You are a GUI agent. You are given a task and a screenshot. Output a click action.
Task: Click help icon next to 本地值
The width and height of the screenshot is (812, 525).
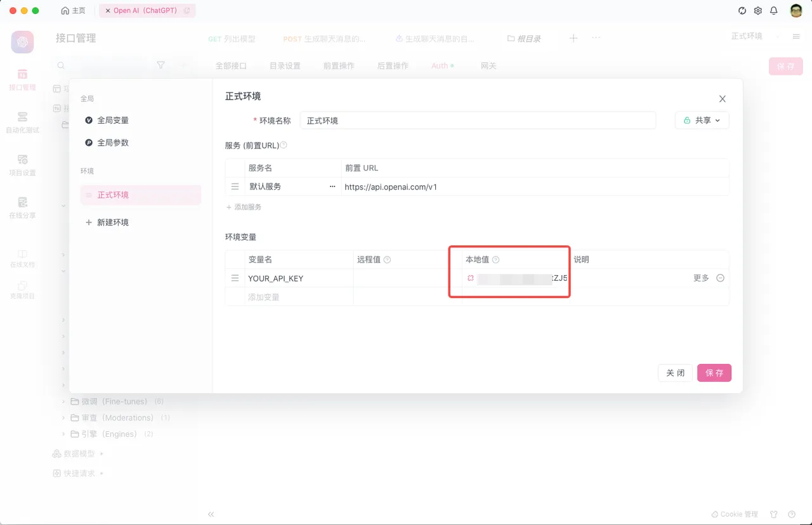pos(496,259)
